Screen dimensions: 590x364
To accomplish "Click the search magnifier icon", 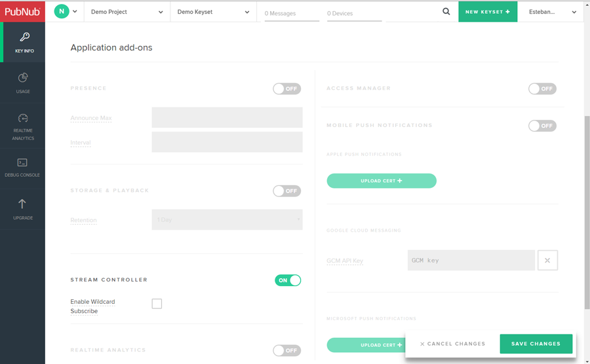I will pyautogui.click(x=446, y=11).
